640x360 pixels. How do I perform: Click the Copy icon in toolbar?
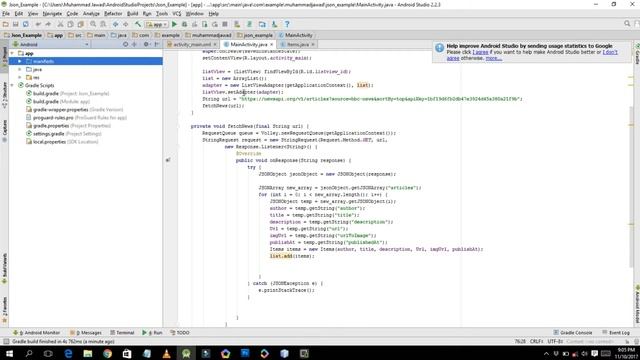70,24
